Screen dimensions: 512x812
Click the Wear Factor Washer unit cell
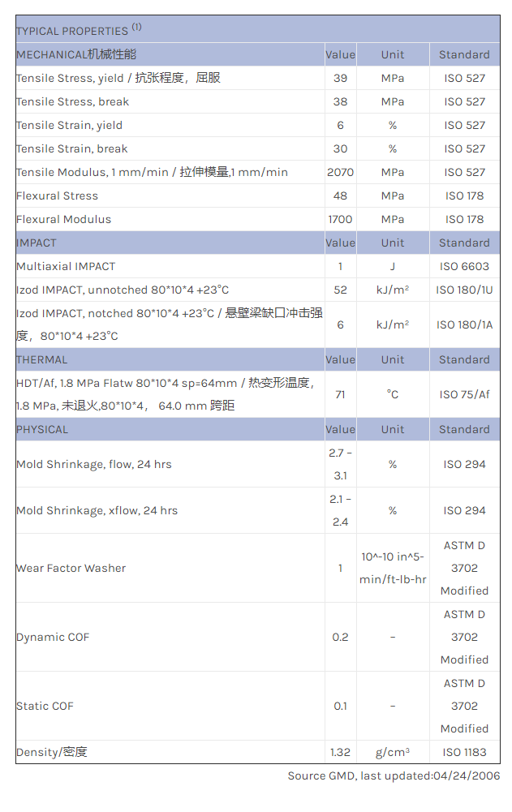point(393,568)
